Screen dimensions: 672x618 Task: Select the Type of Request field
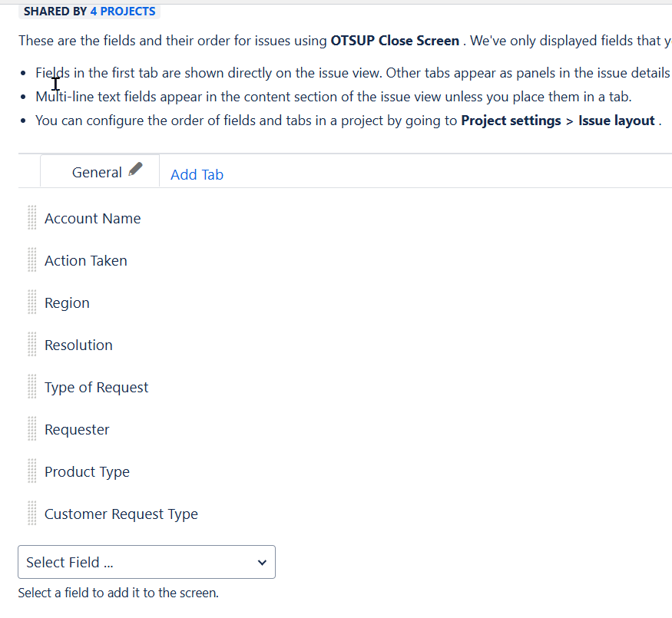[x=96, y=388]
